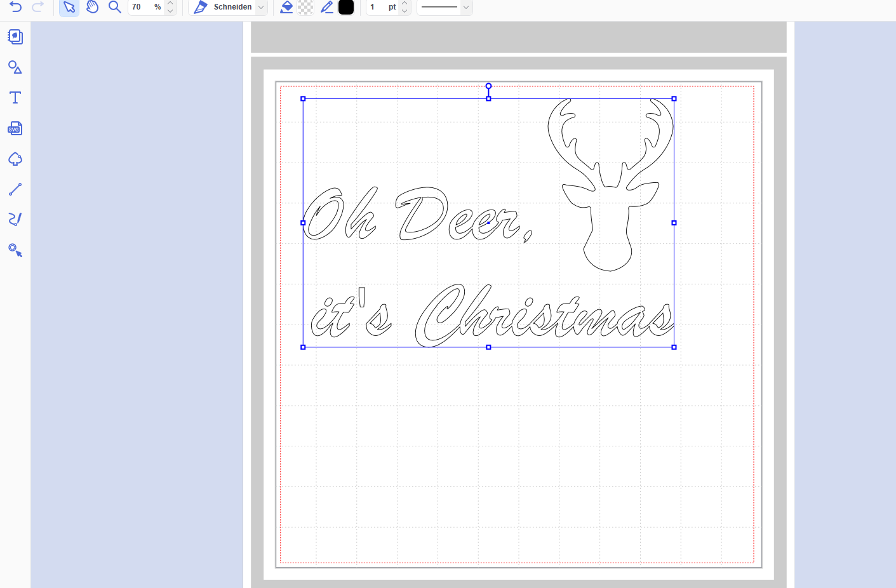Pick the freehand drawing tool
The image size is (896, 588).
coord(15,220)
